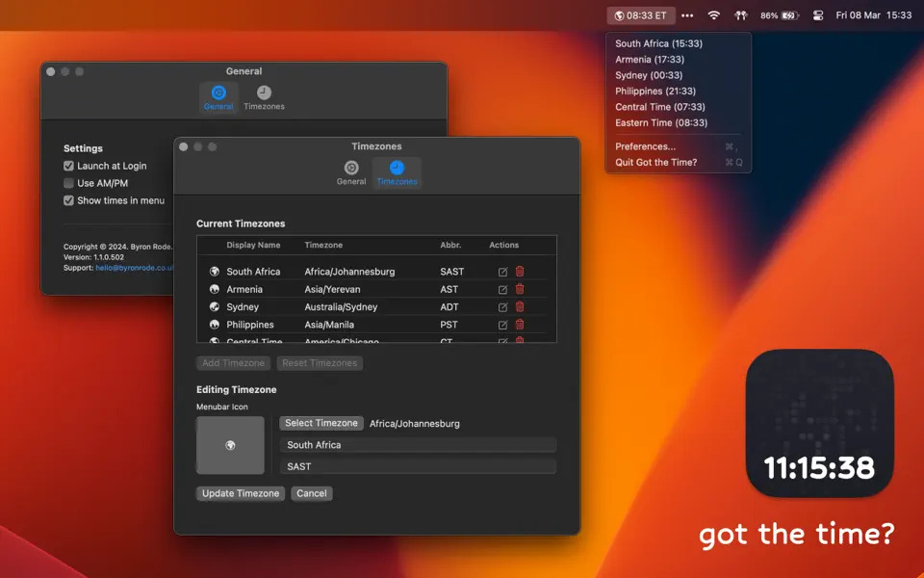Click the Add Timezone button

click(x=233, y=363)
